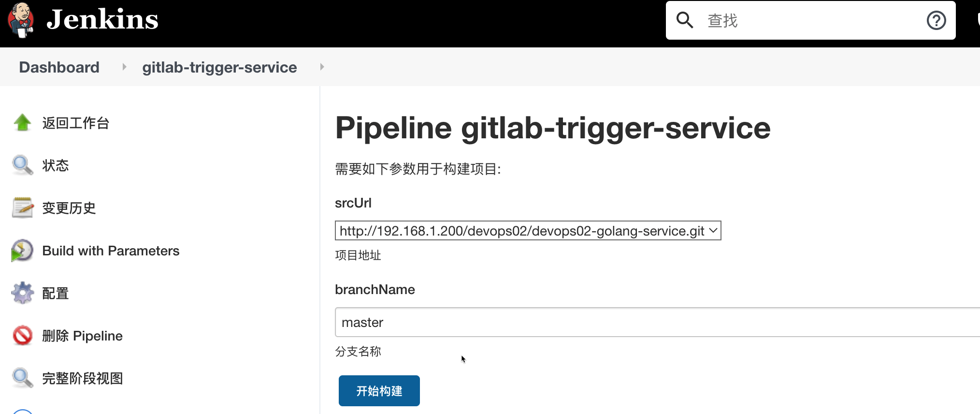
Task: Click the 开始构建 build button
Action: (x=379, y=391)
